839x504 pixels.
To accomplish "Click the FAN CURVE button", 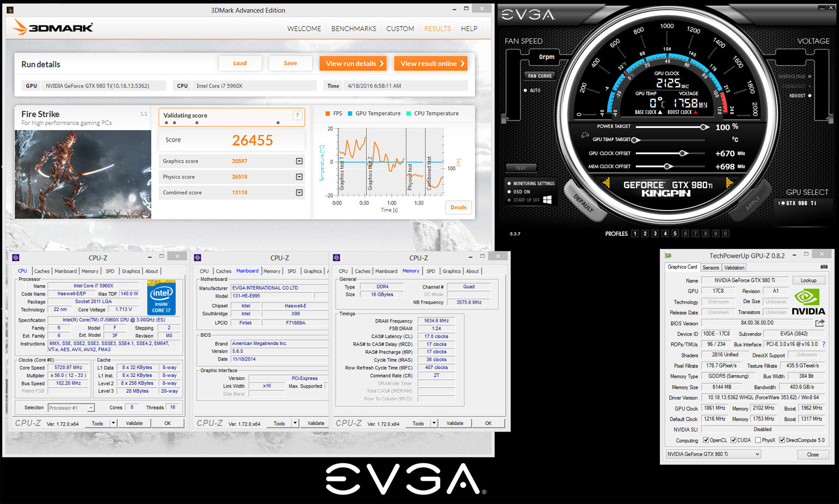I will [540, 76].
